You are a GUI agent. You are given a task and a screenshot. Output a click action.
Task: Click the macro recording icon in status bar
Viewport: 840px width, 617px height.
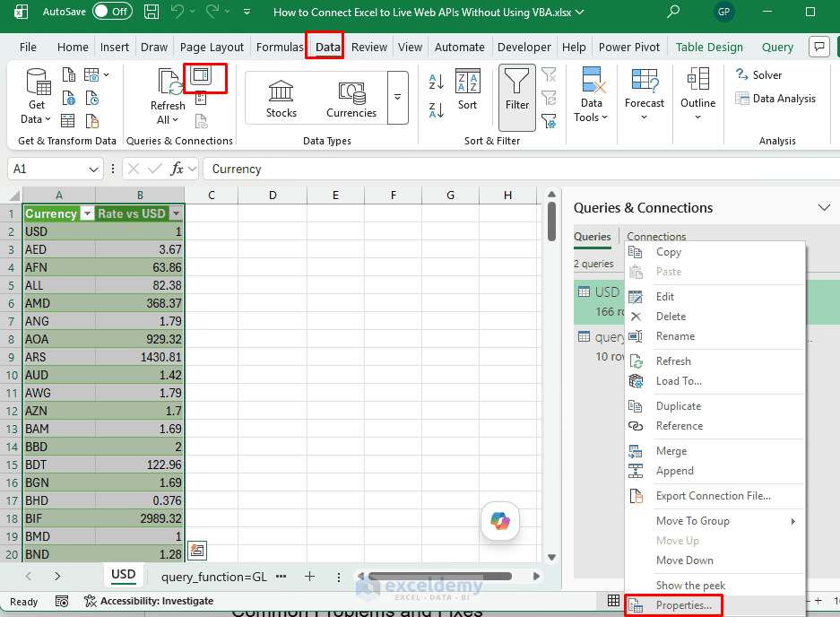pos(62,602)
